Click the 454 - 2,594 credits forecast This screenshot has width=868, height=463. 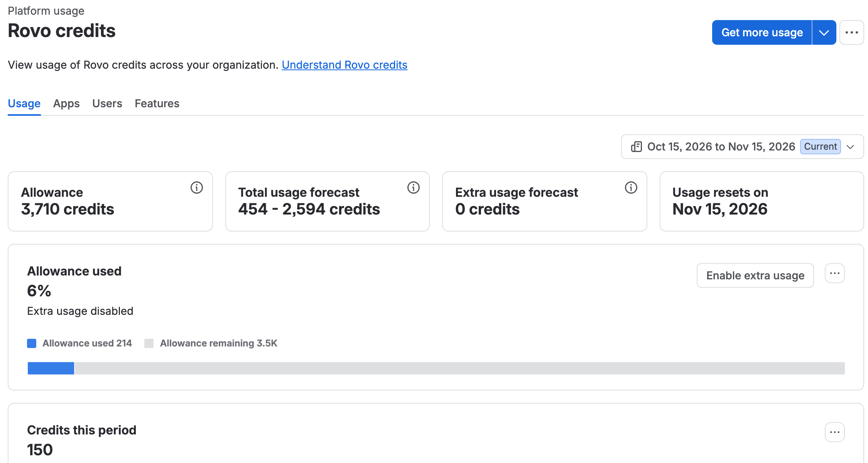coord(309,209)
